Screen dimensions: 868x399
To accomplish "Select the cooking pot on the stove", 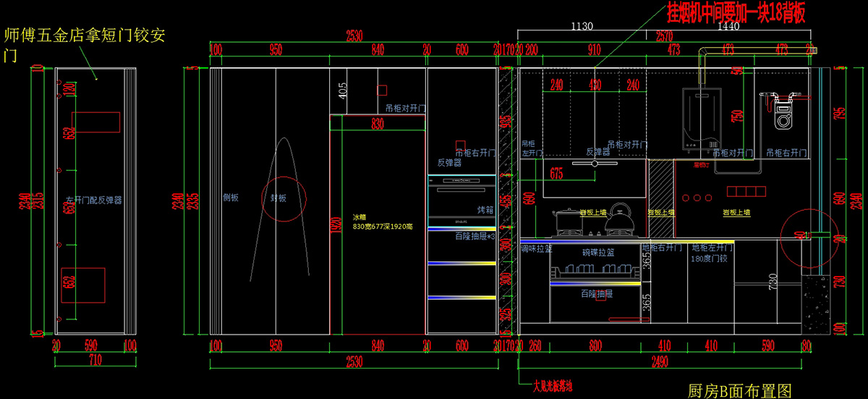I will point(565,222).
